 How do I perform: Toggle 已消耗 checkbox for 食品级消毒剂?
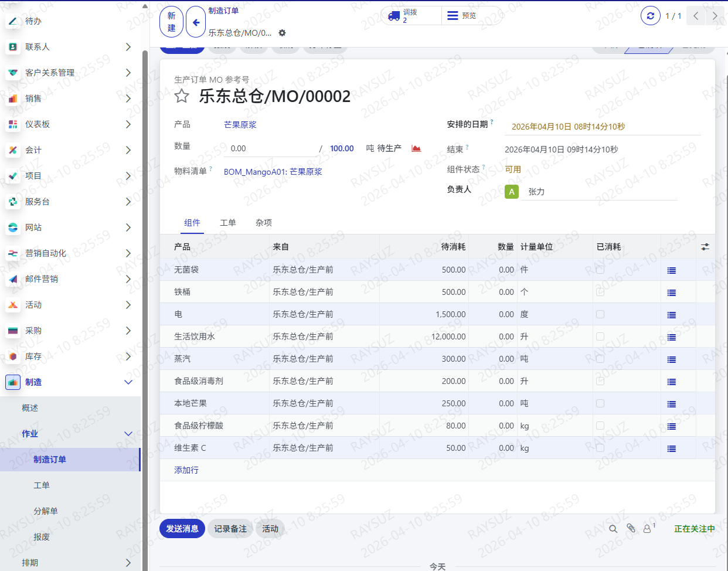tap(600, 381)
